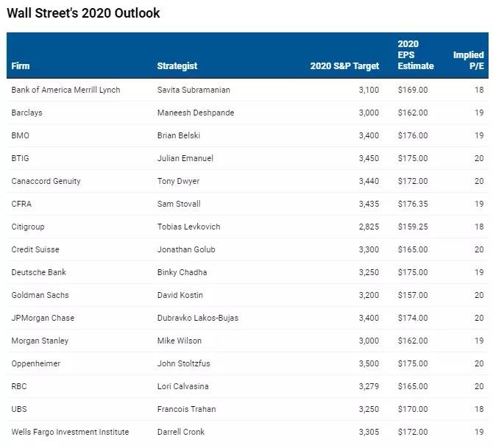Select the Oppenheimer firm cell

36,363
